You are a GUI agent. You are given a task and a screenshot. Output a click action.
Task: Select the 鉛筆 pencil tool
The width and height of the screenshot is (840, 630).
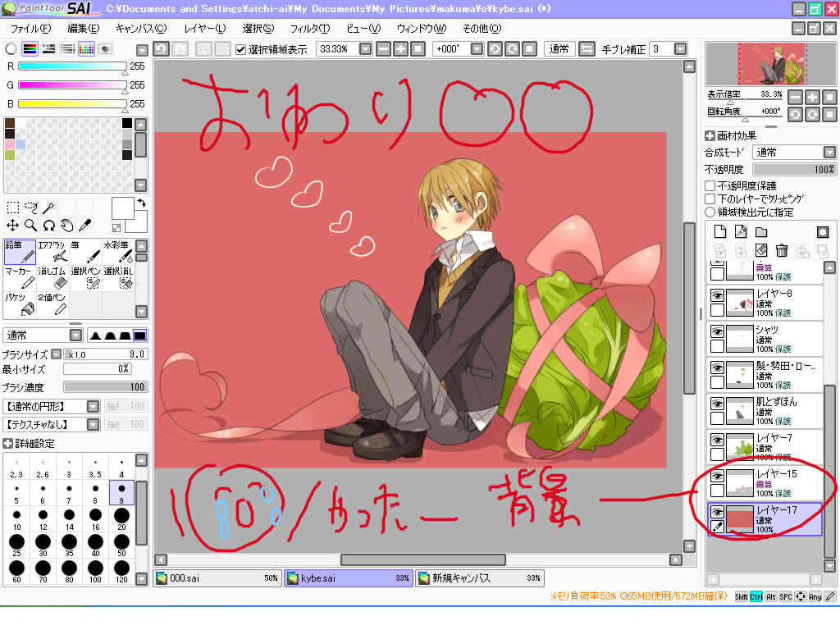pyautogui.click(x=20, y=252)
